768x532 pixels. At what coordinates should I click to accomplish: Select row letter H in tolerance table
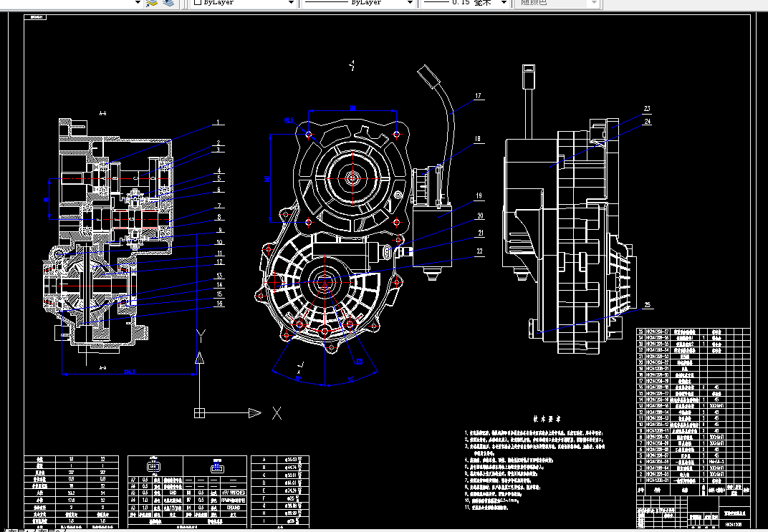[x=264, y=513]
